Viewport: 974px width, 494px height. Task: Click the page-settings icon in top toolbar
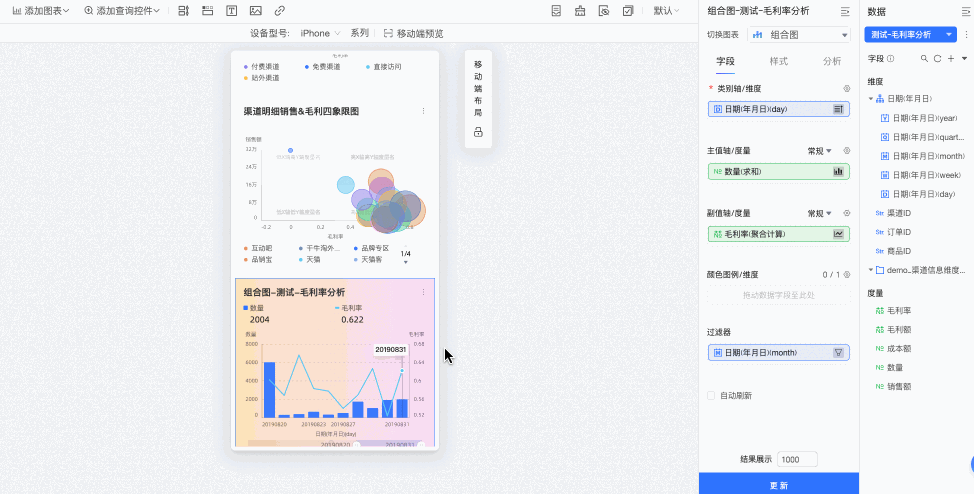[556, 11]
